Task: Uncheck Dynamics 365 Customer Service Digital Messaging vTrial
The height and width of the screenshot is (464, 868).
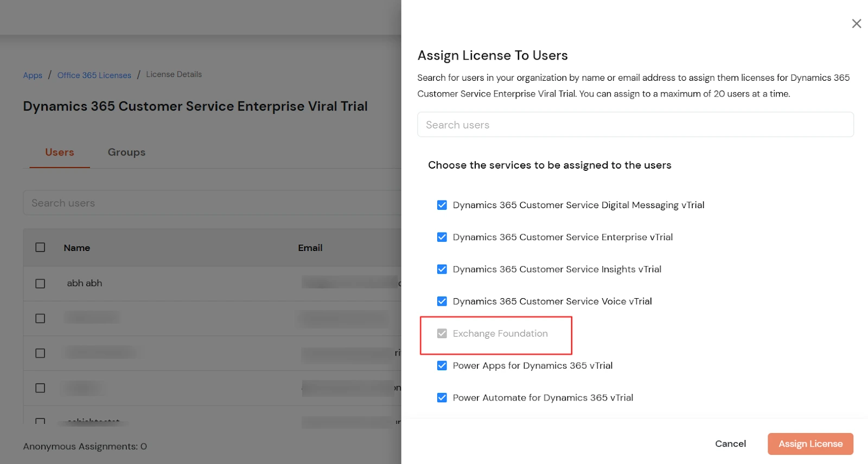Action: (x=442, y=205)
